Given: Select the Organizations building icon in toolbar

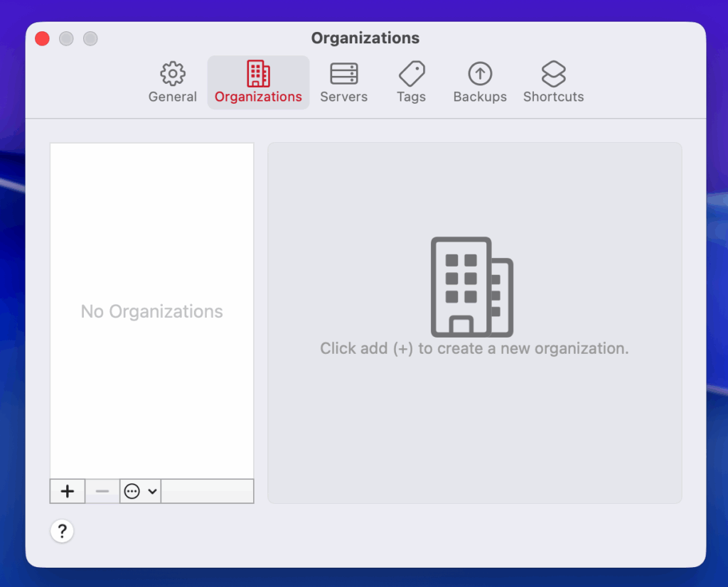Looking at the screenshot, I should point(258,73).
